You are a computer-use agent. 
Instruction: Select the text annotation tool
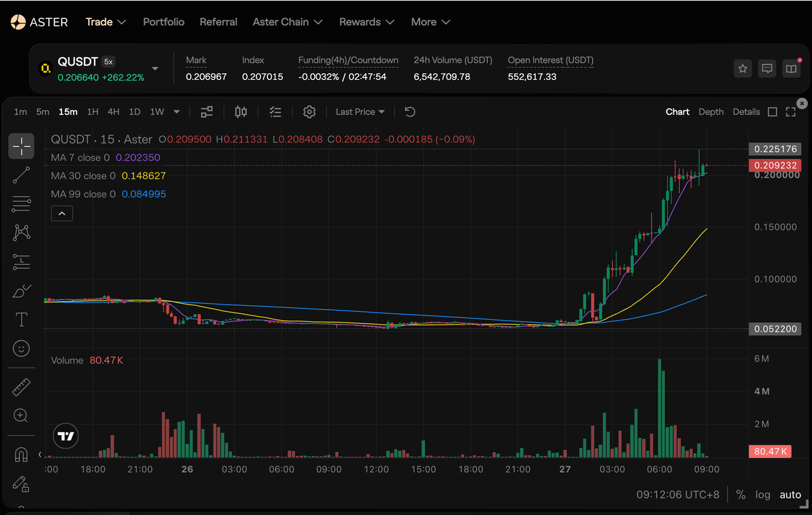21,319
